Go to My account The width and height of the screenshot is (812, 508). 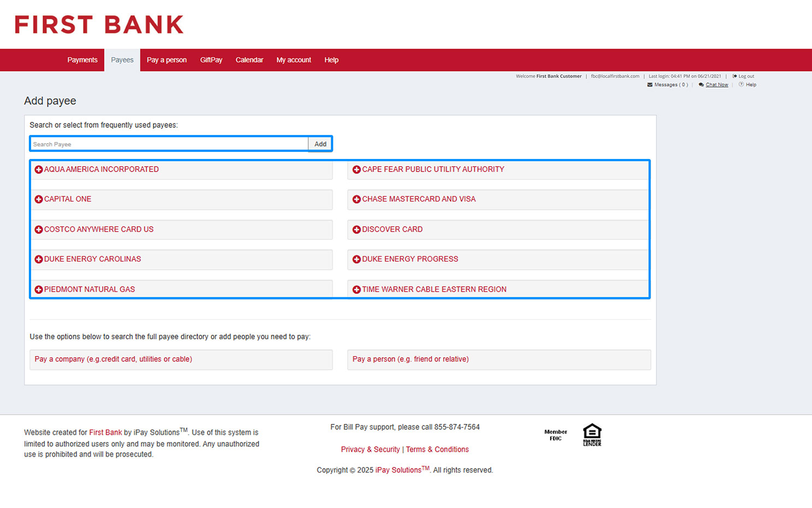[x=293, y=60]
